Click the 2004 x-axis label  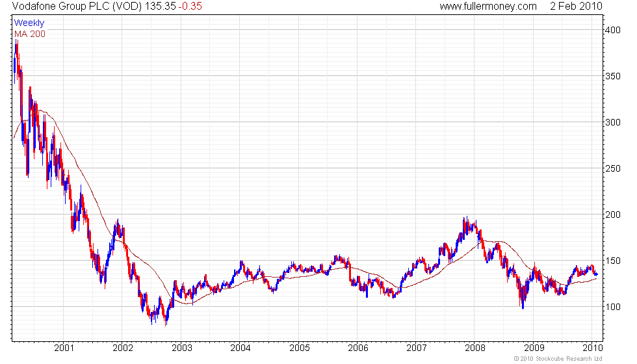coord(240,348)
